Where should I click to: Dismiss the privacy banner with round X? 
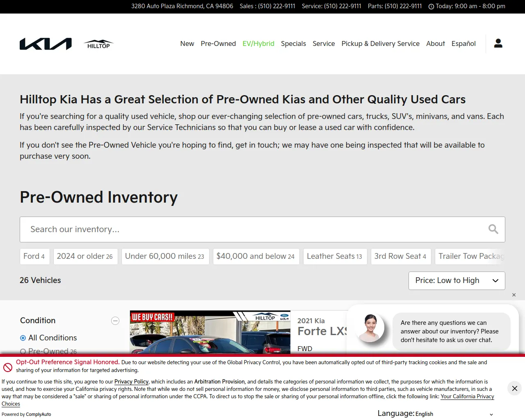pyautogui.click(x=515, y=388)
